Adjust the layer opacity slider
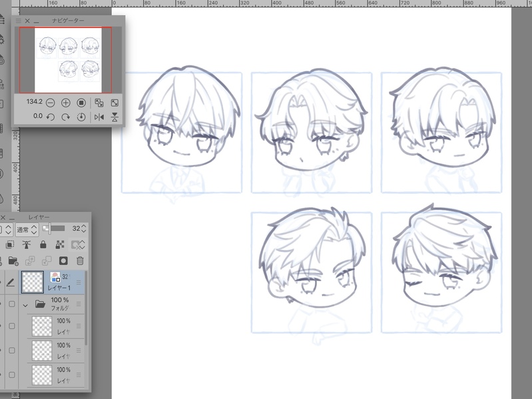This screenshot has height=399, width=532. pyautogui.click(x=54, y=228)
